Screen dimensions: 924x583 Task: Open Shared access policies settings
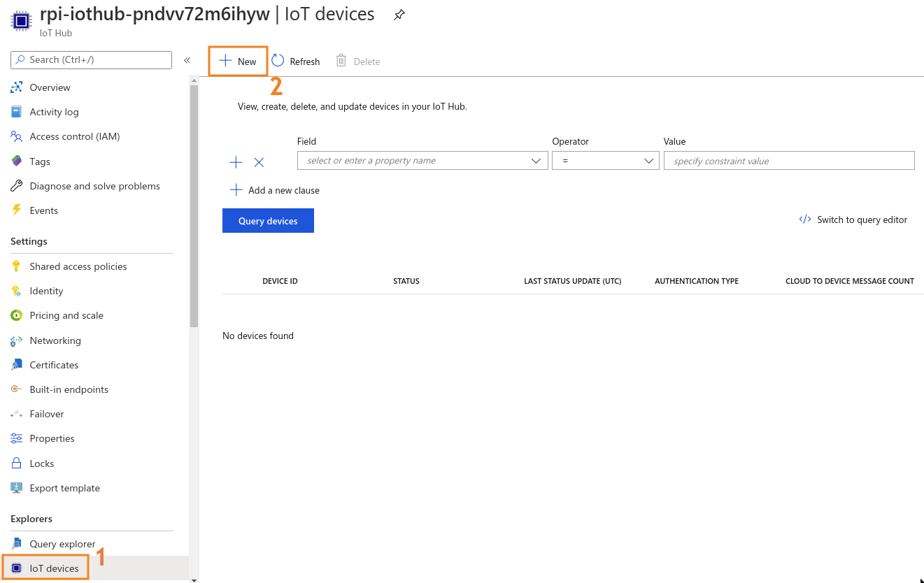tap(78, 266)
